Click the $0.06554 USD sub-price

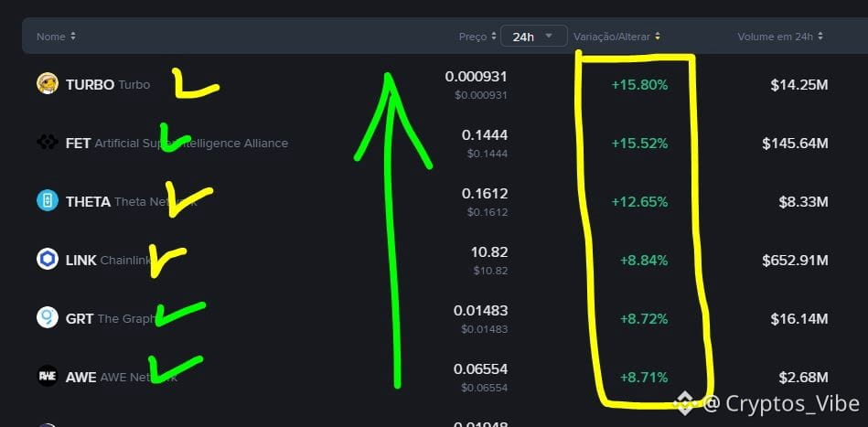coord(484,389)
